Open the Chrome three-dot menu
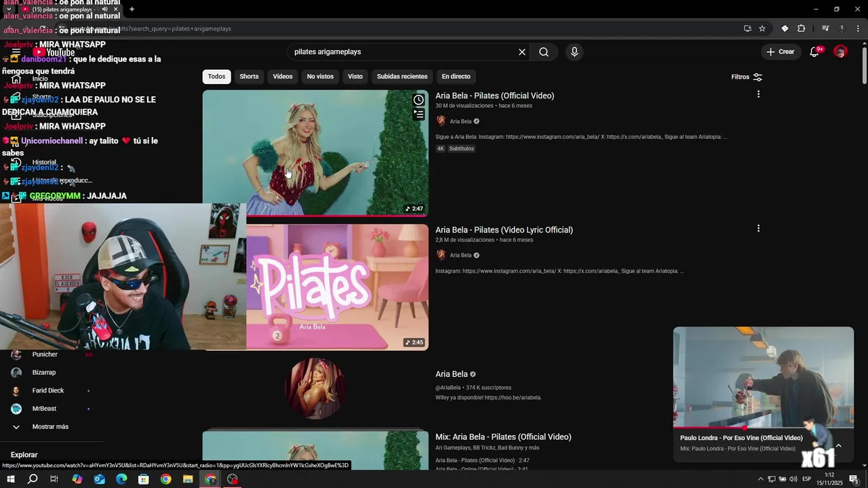The height and width of the screenshot is (488, 868). (x=859, y=28)
